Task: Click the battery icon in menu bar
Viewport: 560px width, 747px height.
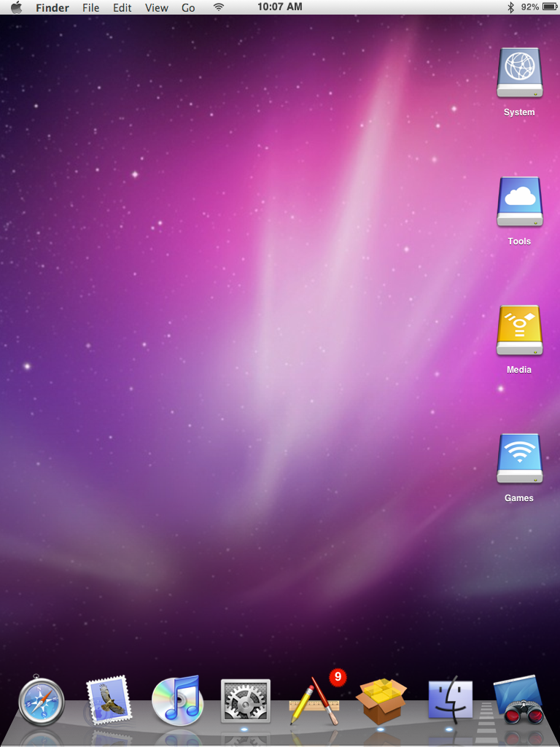Action: [x=550, y=7]
